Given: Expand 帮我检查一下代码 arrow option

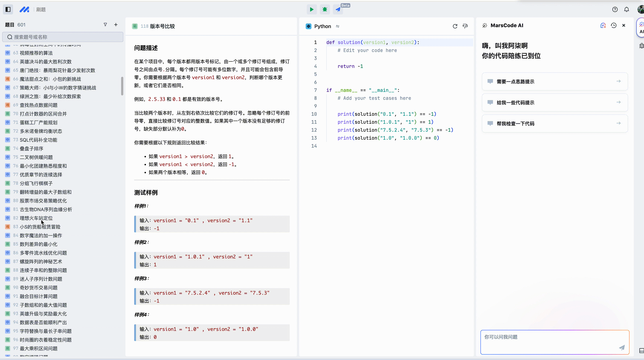Looking at the screenshot, I should 618,123.
